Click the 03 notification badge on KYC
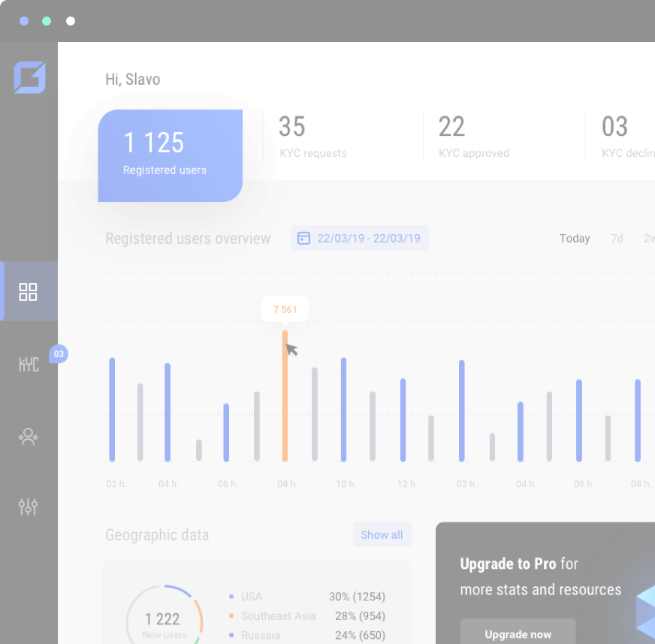The image size is (655, 644). [59, 354]
